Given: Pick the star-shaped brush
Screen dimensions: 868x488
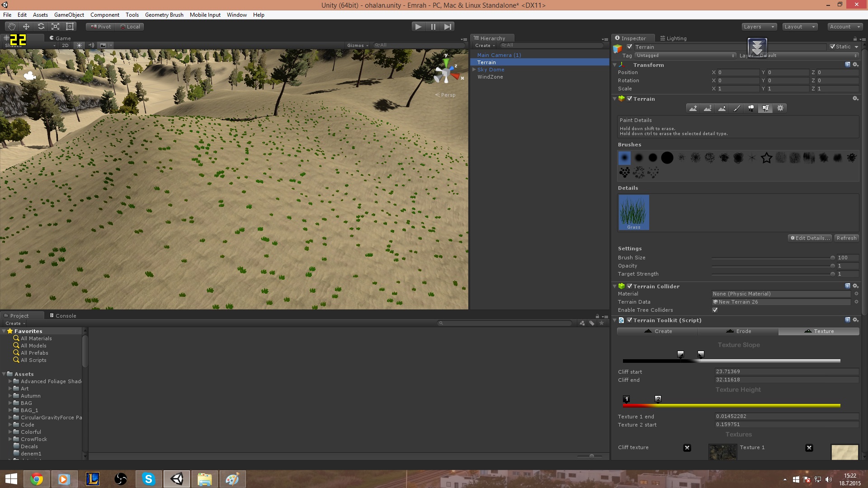Looking at the screenshot, I should coord(766,158).
